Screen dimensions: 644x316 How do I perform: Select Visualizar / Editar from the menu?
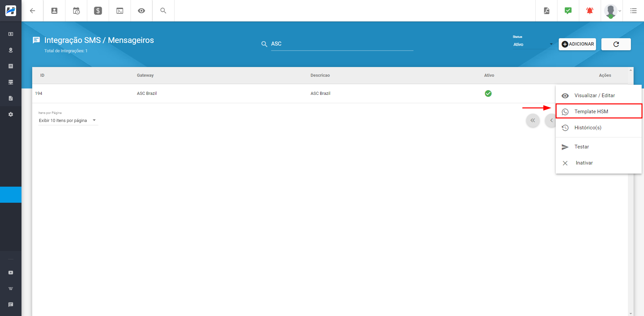tap(599, 96)
